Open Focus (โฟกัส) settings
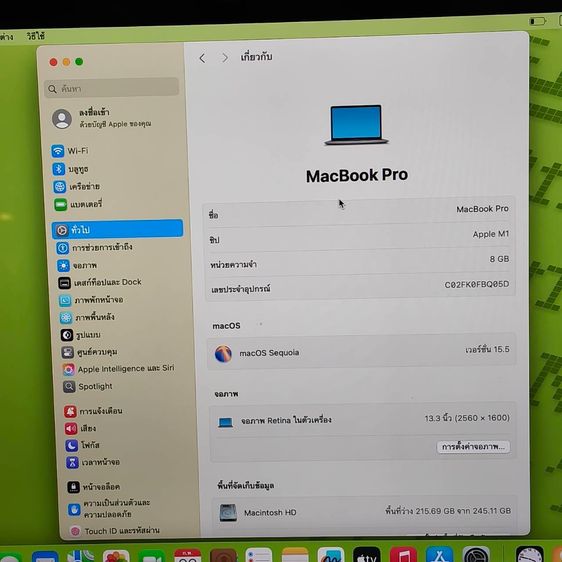Screen dimensions: 562x562 point(83,445)
